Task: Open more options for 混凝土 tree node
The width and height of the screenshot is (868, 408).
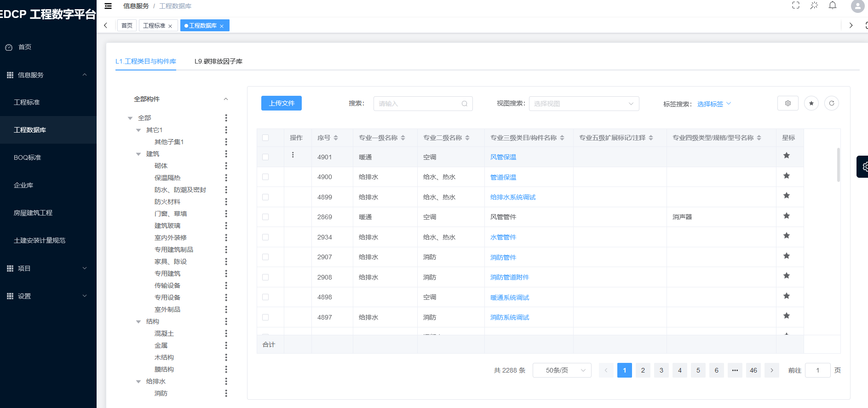Action: point(226,333)
